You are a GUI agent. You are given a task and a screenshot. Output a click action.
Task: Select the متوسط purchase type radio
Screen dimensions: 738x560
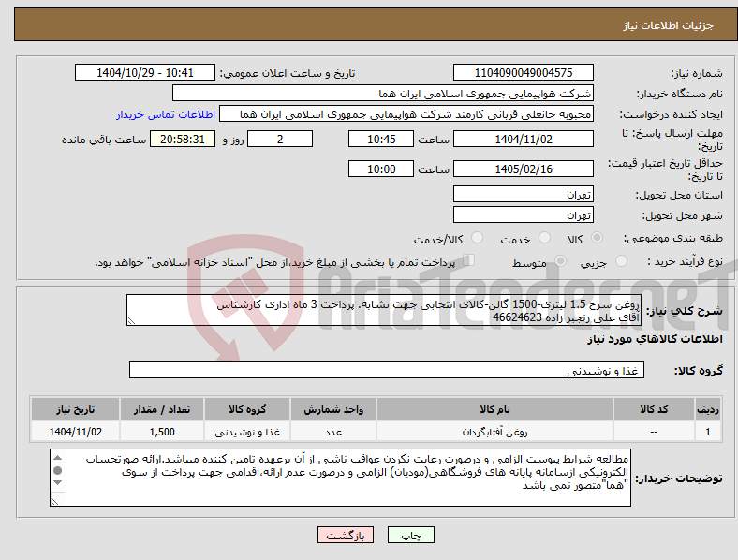click(560, 260)
